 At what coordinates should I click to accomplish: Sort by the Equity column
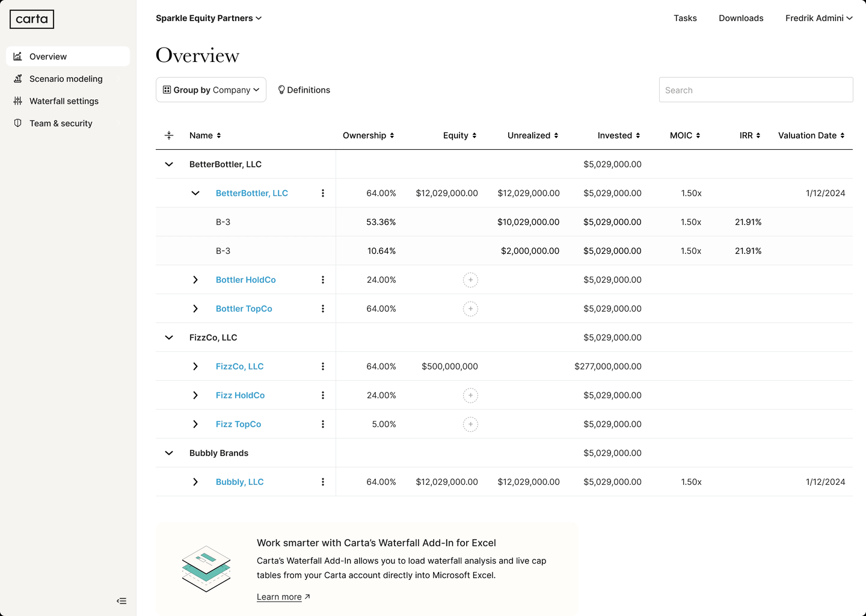[460, 135]
